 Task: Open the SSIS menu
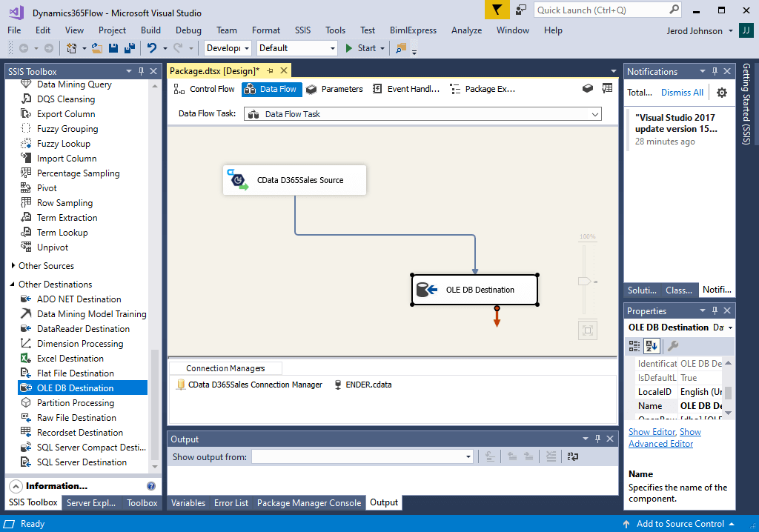tap(302, 30)
